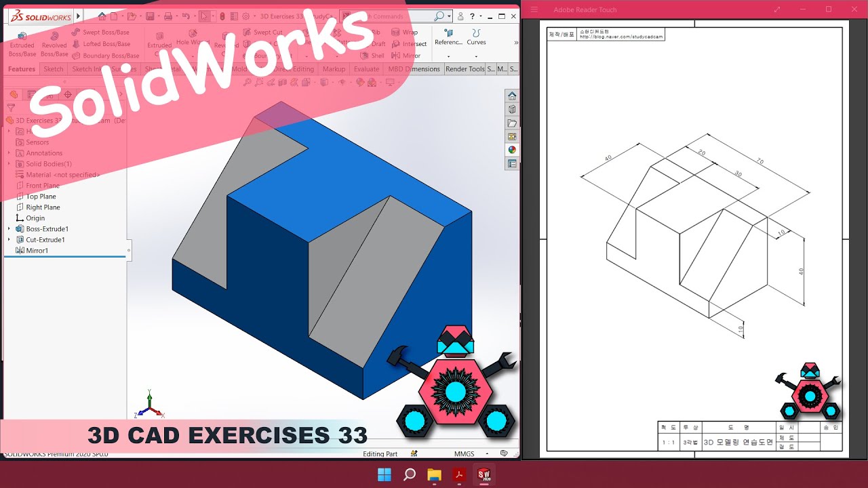Open the FeatureManager design tree tab
Image resolution: width=868 pixels, height=488 pixels.
[14, 94]
